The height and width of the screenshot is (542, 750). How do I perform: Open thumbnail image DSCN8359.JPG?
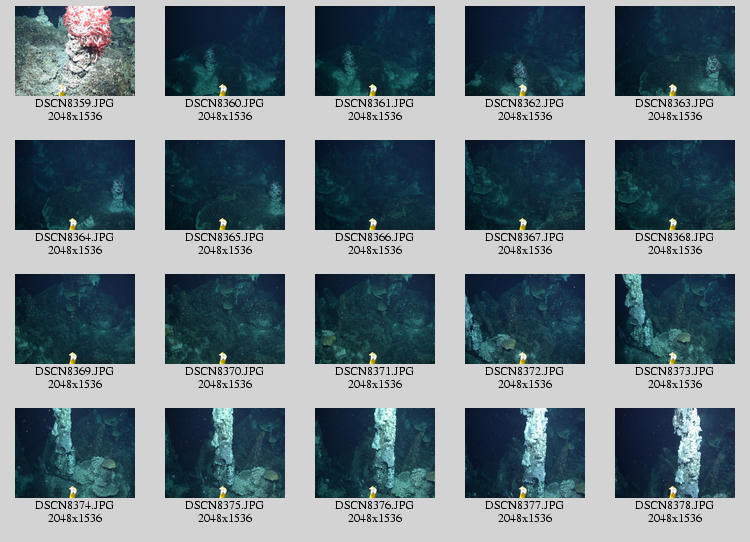click(75, 51)
